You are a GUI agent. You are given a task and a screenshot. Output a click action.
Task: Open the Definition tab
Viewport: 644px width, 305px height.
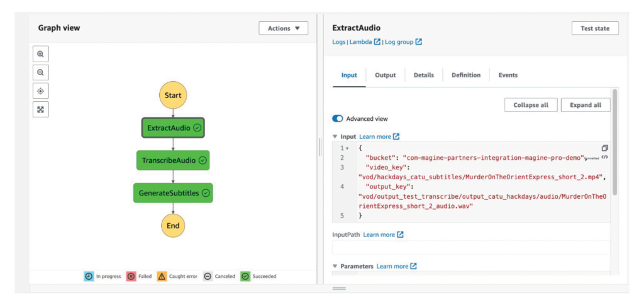465,75
